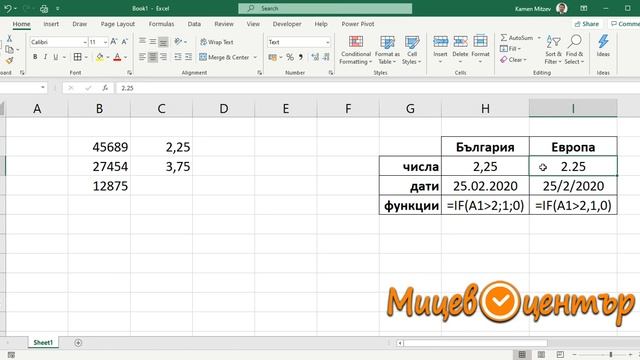Expand the AutoSum dropdown arrow
Screen dimensions: 640x360
point(539,38)
